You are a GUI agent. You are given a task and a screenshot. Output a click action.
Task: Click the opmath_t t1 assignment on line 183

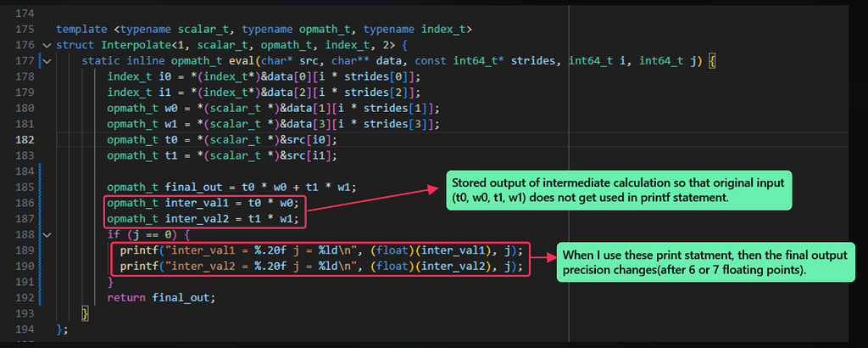point(222,155)
